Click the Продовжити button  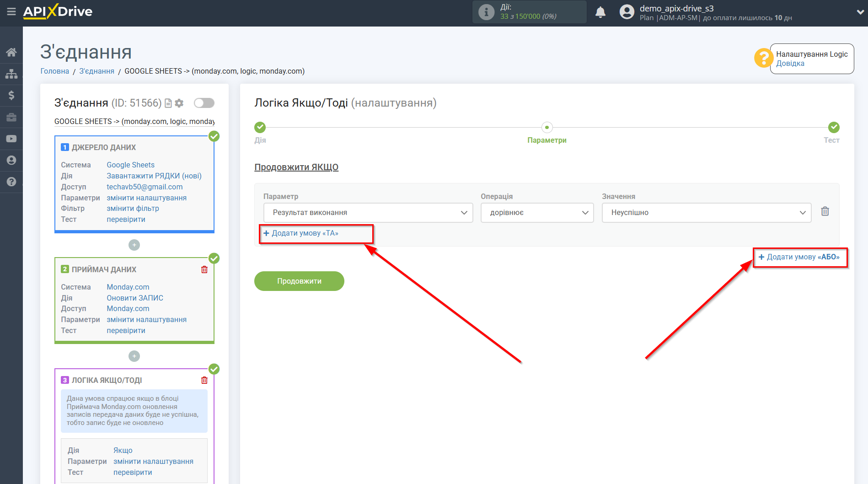pyautogui.click(x=299, y=281)
